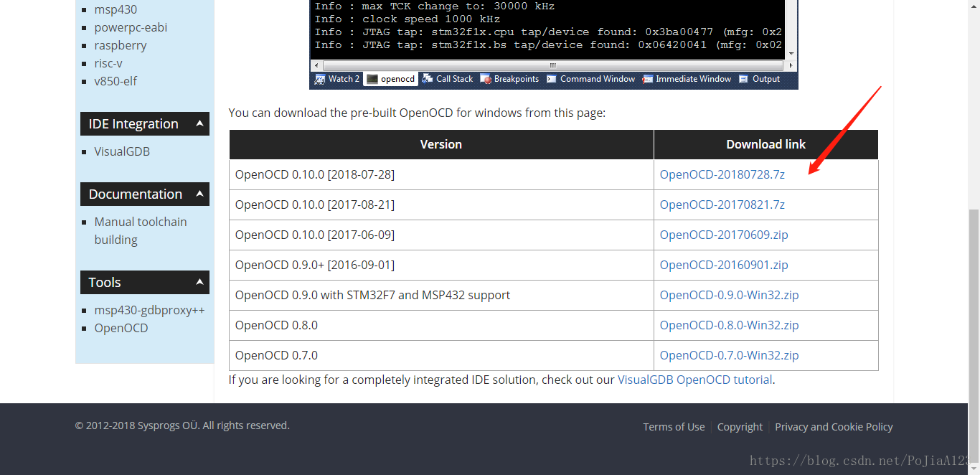The height and width of the screenshot is (475, 980).
Task: Open Copyright footer link
Action: click(740, 426)
